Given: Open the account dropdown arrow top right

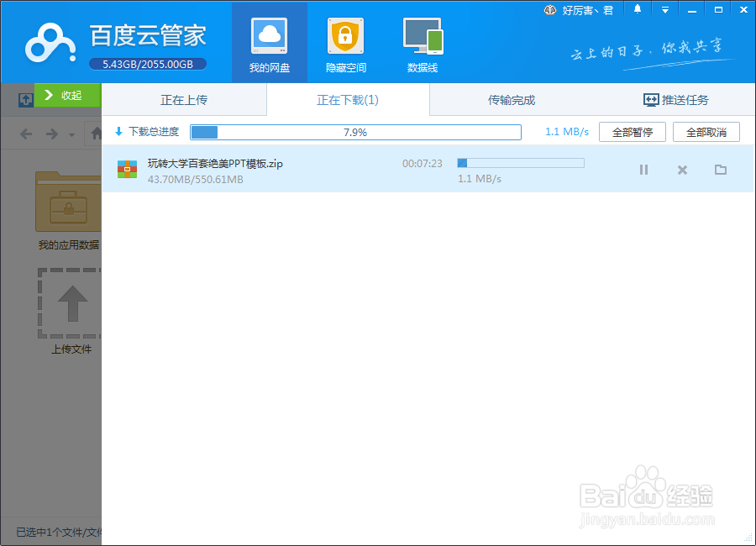Looking at the screenshot, I should [664, 9].
